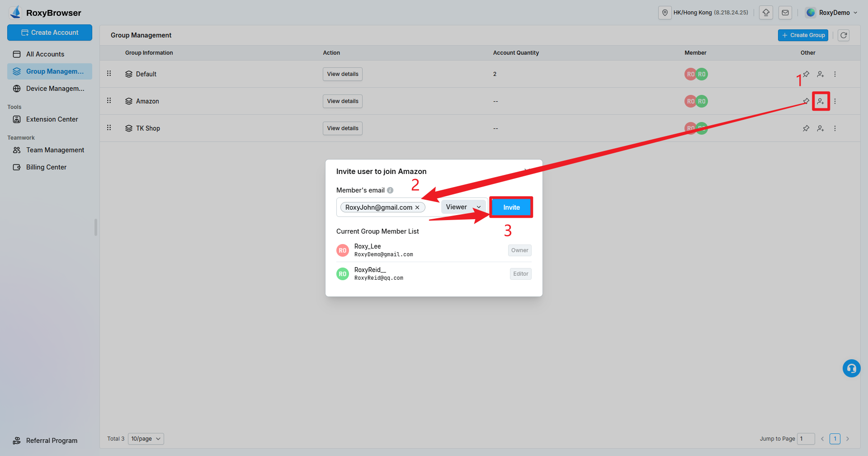The width and height of the screenshot is (868, 456).
Task: Open the mail messages icon
Action: [785, 13]
